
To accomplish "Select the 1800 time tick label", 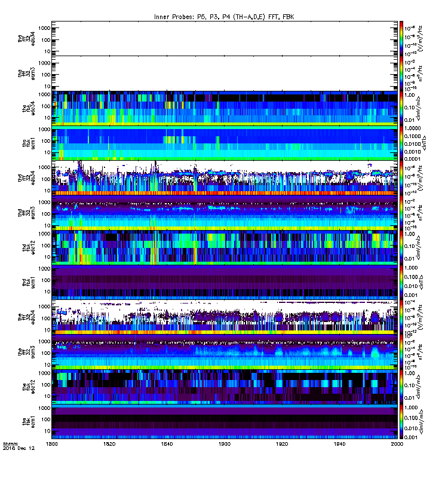I will (52, 444).
